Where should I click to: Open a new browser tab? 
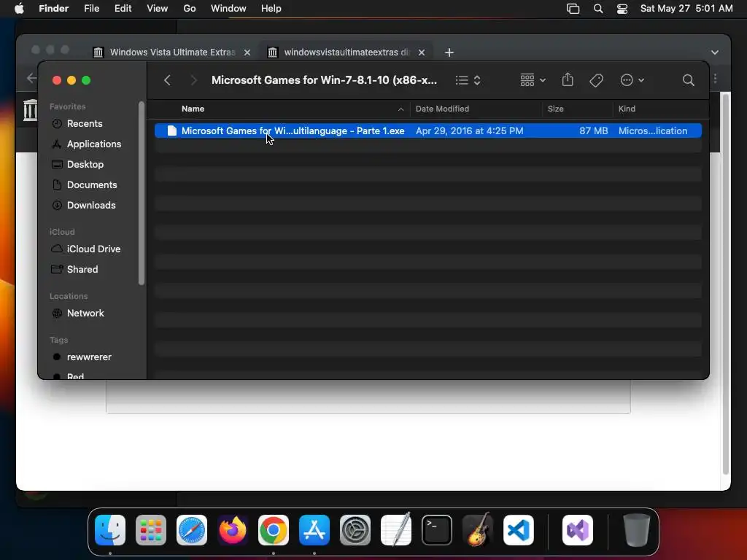pyautogui.click(x=449, y=52)
